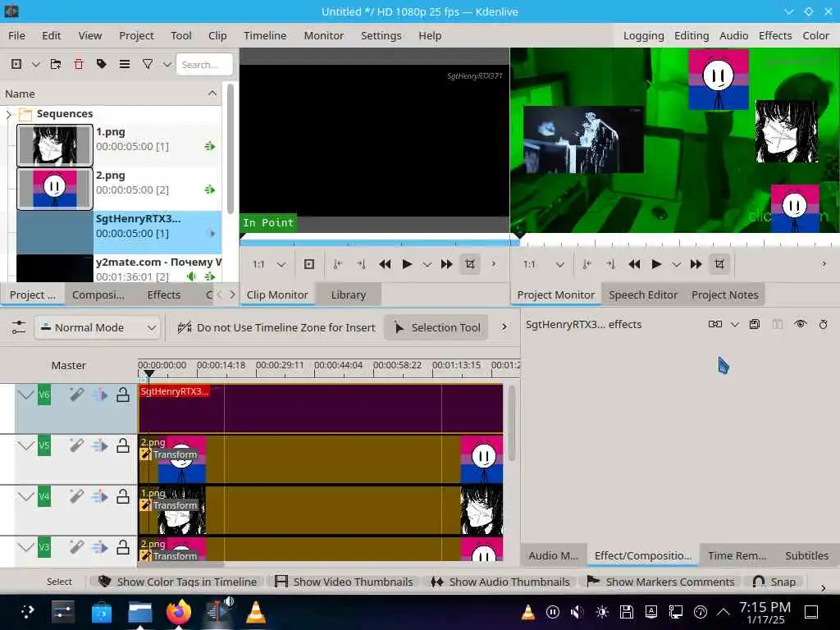The height and width of the screenshot is (630, 840).
Task: Save the effect stack with disk icon
Action: [755, 324]
